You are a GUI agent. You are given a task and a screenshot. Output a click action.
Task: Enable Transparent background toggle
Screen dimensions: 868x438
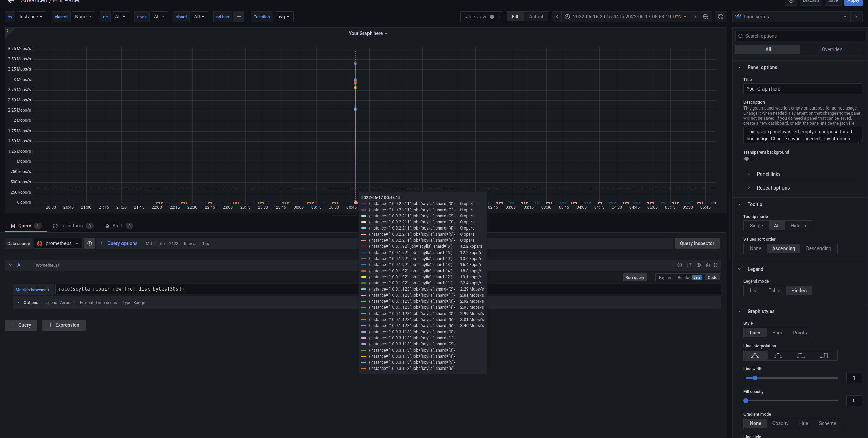(x=749, y=159)
